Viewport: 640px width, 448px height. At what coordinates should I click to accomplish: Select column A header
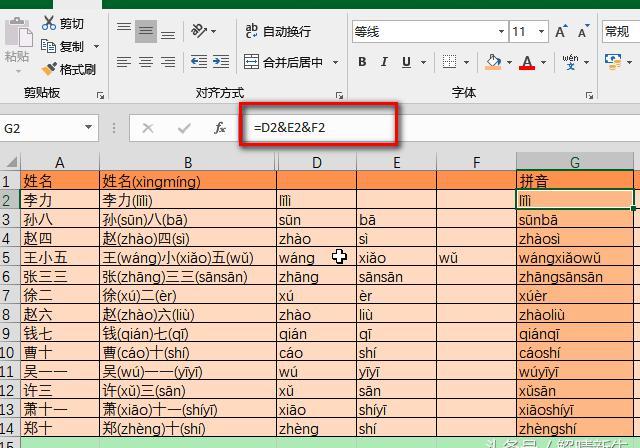pos(60,162)
